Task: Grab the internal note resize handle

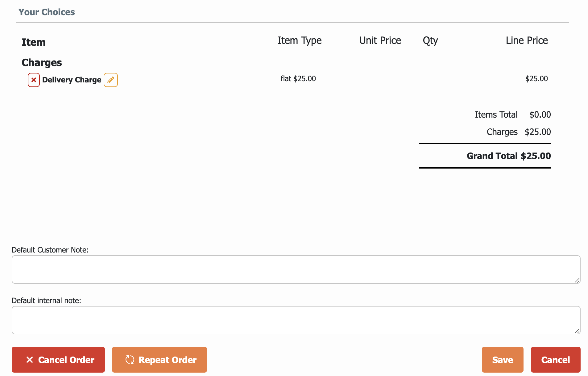Action: point(577,331)
